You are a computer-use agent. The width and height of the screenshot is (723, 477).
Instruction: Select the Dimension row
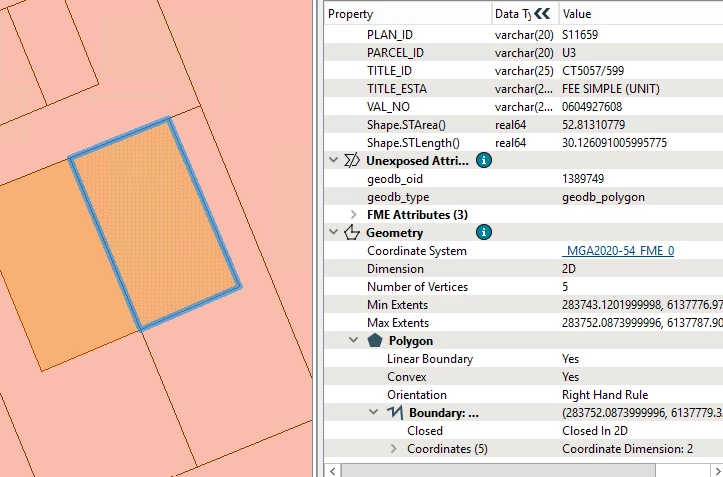(523, 268)
